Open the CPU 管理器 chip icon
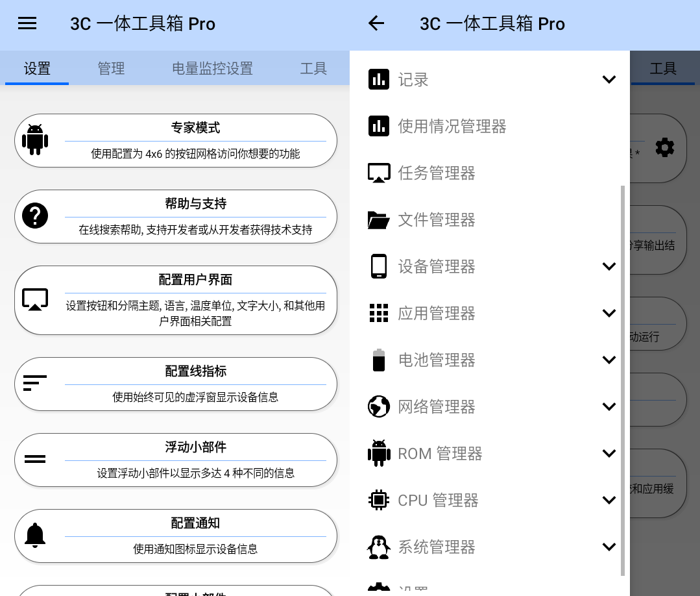The image size is (700, 596). [x=378, y=500]
